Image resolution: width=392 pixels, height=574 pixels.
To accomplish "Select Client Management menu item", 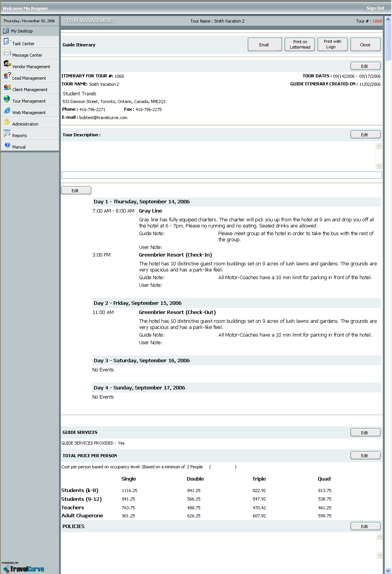I will pos(30,90).
